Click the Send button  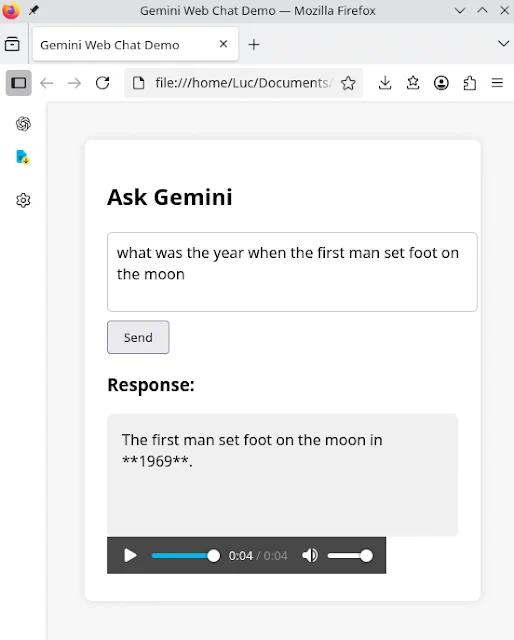click(x=138, y=337)
